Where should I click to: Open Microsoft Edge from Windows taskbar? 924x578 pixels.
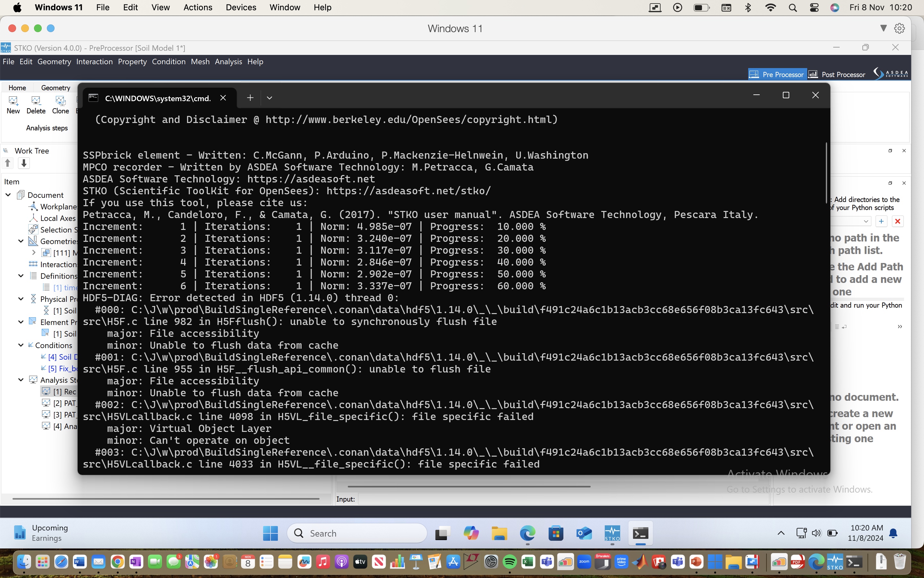pyautogui.click(x=528, y=533)
